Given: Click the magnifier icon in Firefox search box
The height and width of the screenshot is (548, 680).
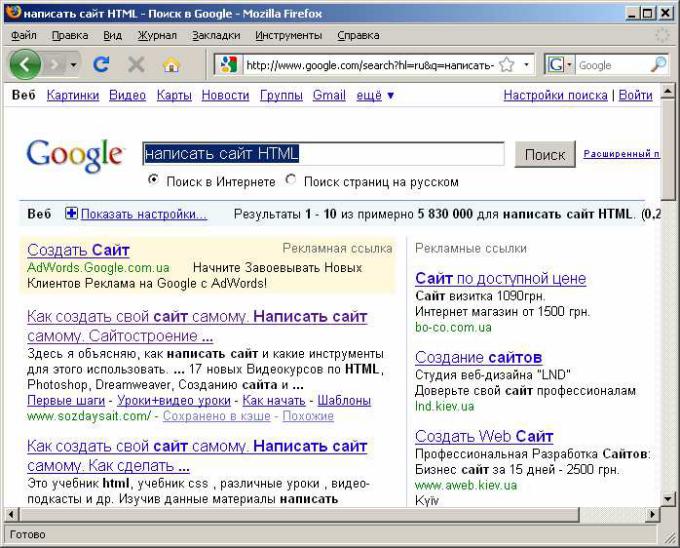Looking at the screenshot, I should 658,65.
